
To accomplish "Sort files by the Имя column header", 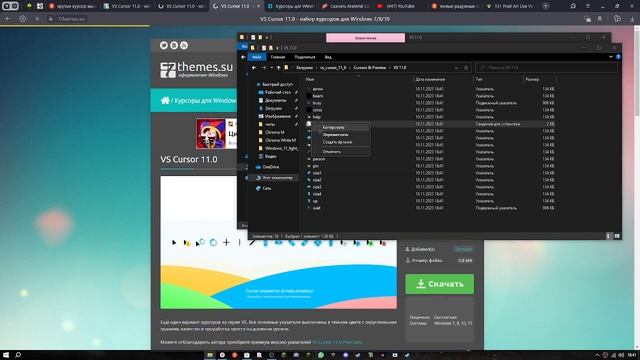I will click(x=310, y=79).
